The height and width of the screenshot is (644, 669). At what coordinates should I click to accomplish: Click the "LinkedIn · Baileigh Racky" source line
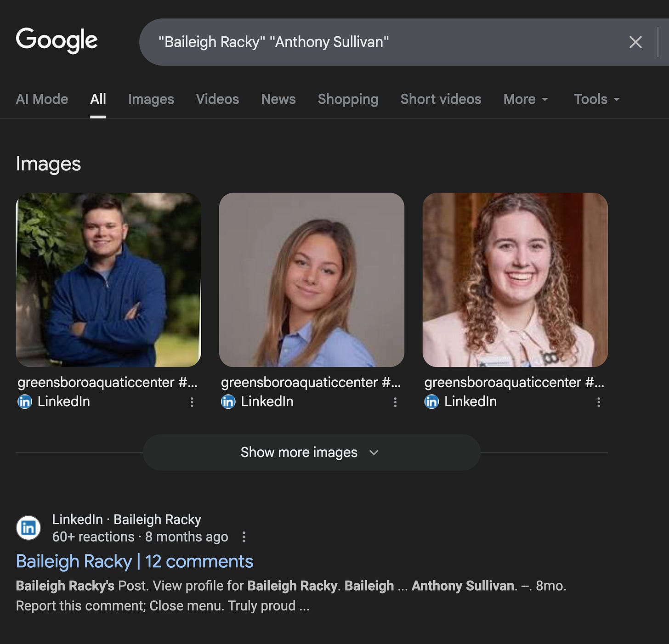(126, 520)
